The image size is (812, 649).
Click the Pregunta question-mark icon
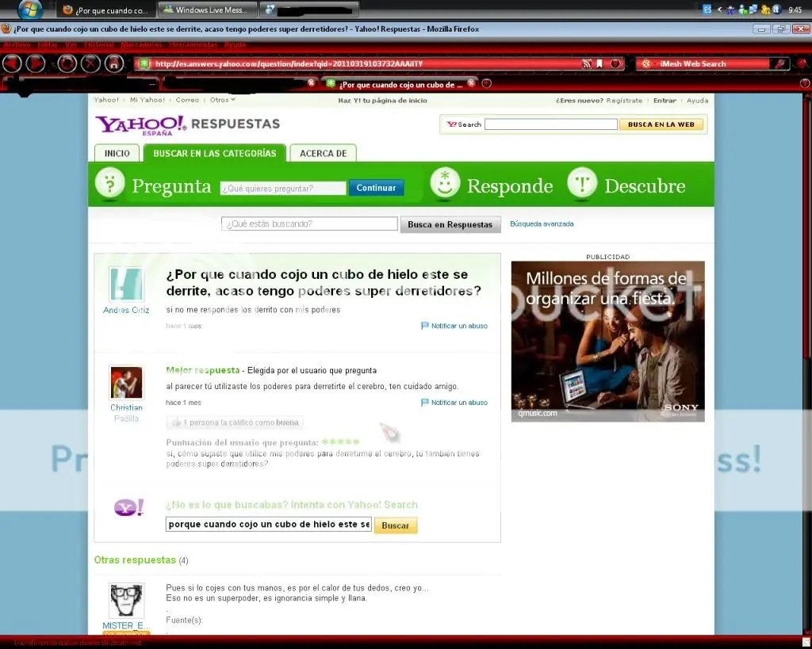click(109, 183)
